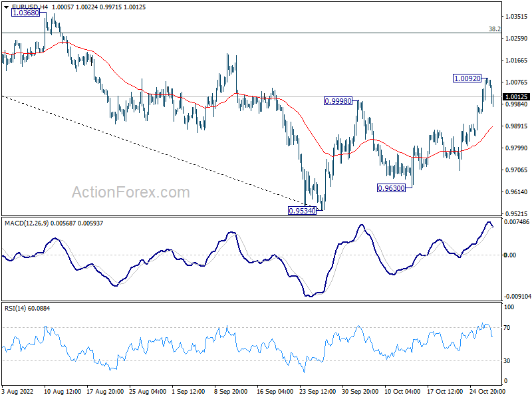The image size is (532, 399).
Task: Select the 10 Oct 04:00 time label
Action: click(402, 392)
